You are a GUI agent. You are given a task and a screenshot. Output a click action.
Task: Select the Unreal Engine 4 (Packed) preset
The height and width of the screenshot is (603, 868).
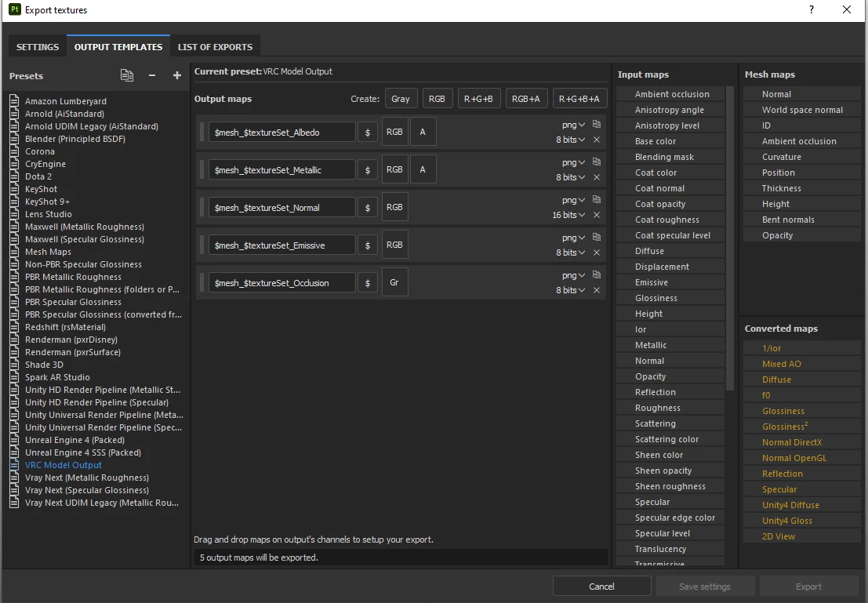(74, 440)
